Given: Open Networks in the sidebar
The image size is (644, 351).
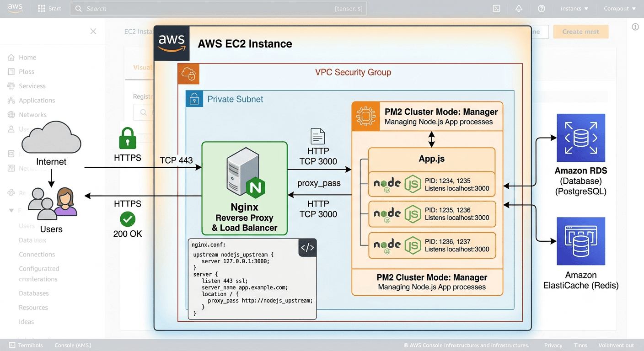Looking at the screenshot, I should (x=32, y=115).
